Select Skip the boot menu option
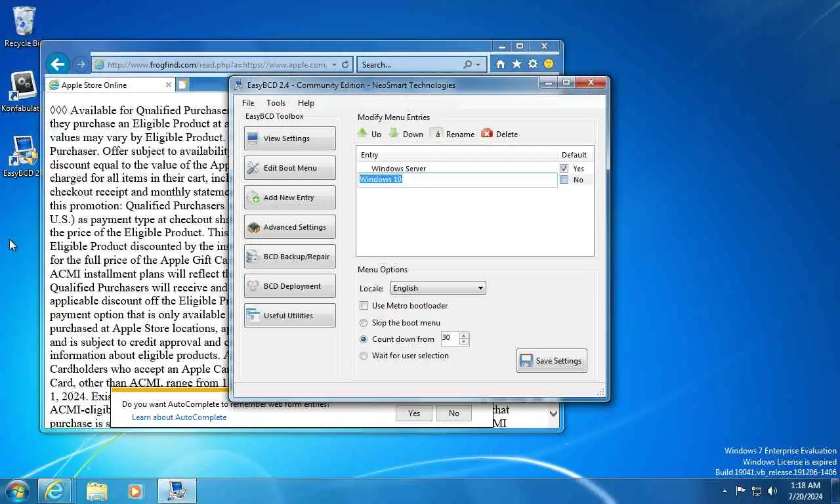Image resolution: width=840 pixels, height=504 pixels. pos(364,323)
